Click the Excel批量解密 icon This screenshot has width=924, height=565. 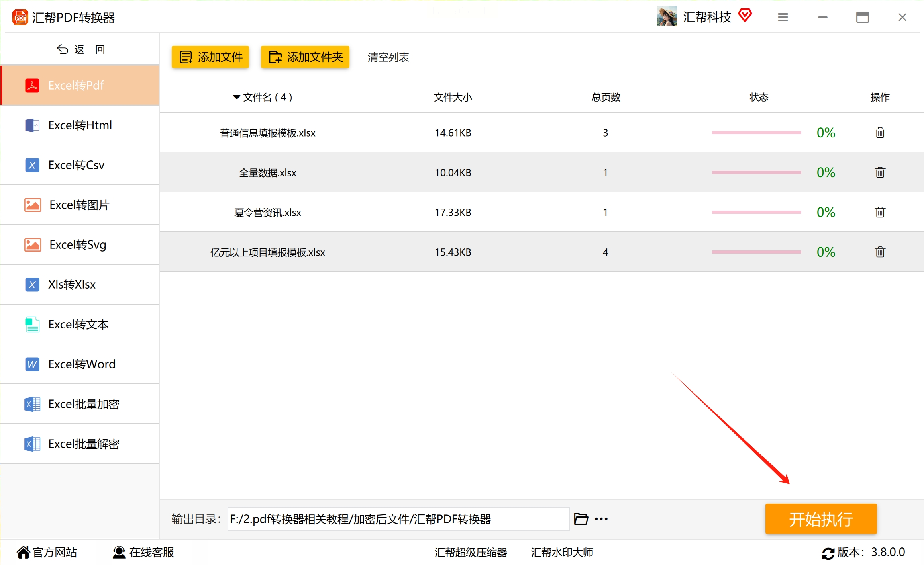point(32,444)
